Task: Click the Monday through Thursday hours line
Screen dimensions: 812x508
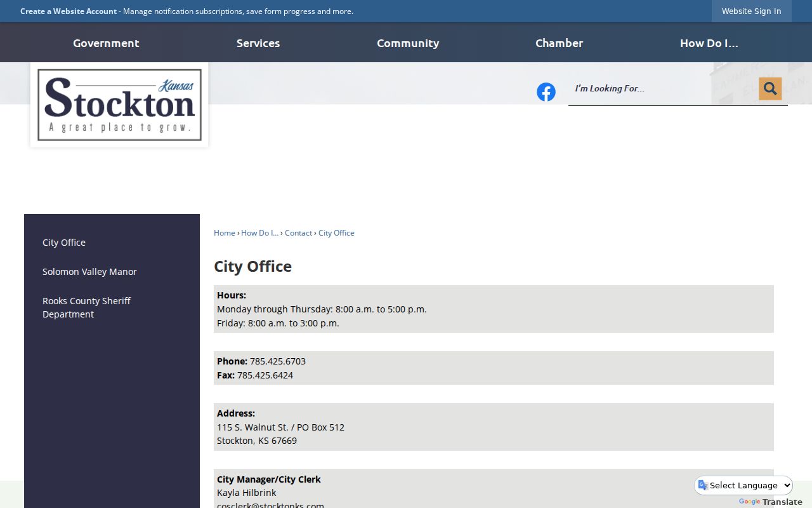Action: 322,309
